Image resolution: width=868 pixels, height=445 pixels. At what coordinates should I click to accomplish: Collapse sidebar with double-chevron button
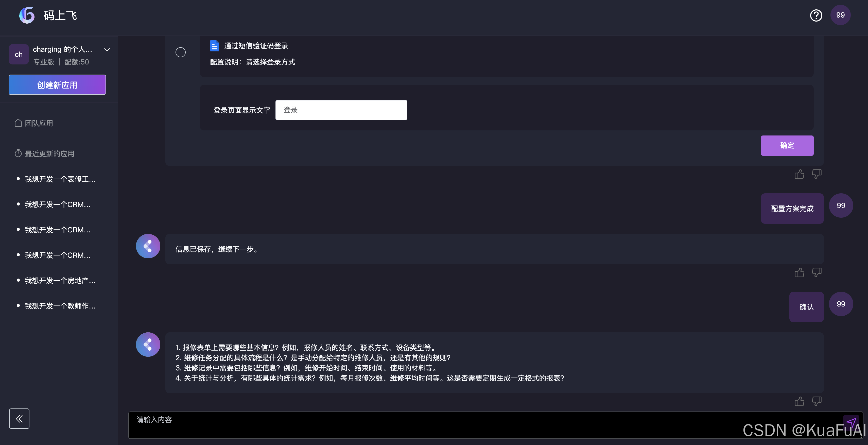[x=19, y=418]
